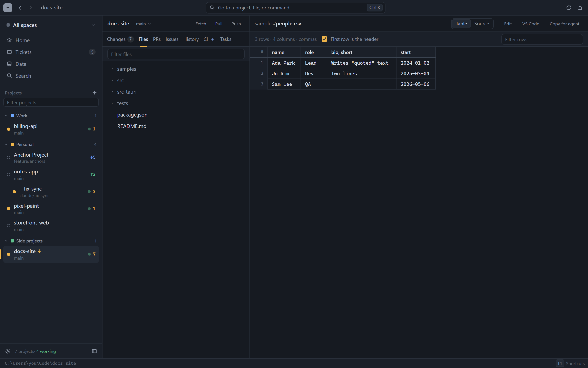Focus the Filter files field
Screen dimensions: 588x368
[x=176, y=54]
